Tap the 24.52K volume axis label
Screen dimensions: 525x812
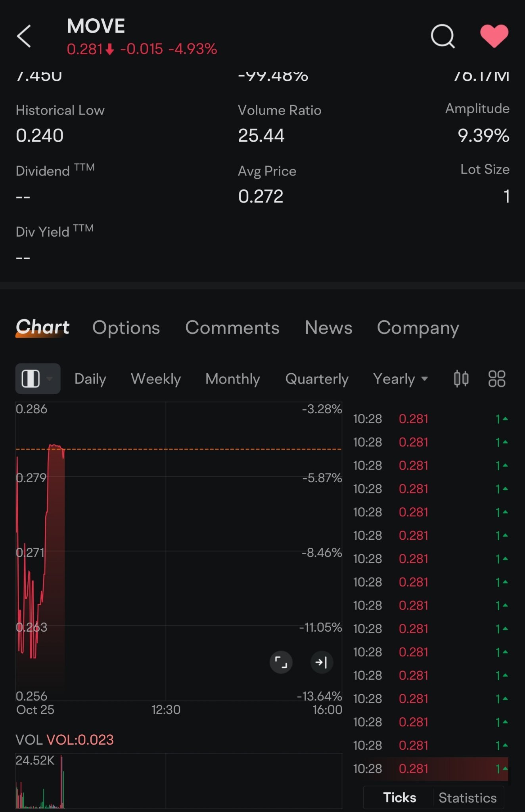click(35, 760)
